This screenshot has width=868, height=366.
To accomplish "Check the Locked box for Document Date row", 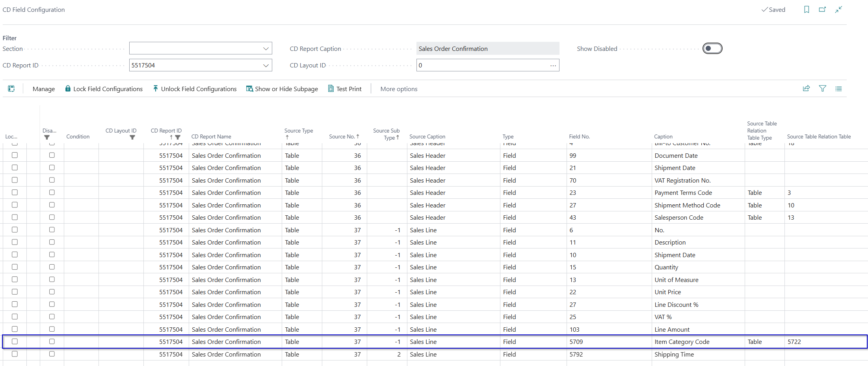I will [15, 155].
